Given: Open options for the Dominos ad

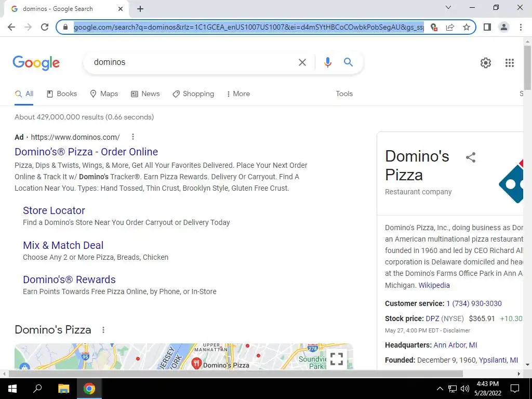Looking at the screenshot, I should (133, 137).
